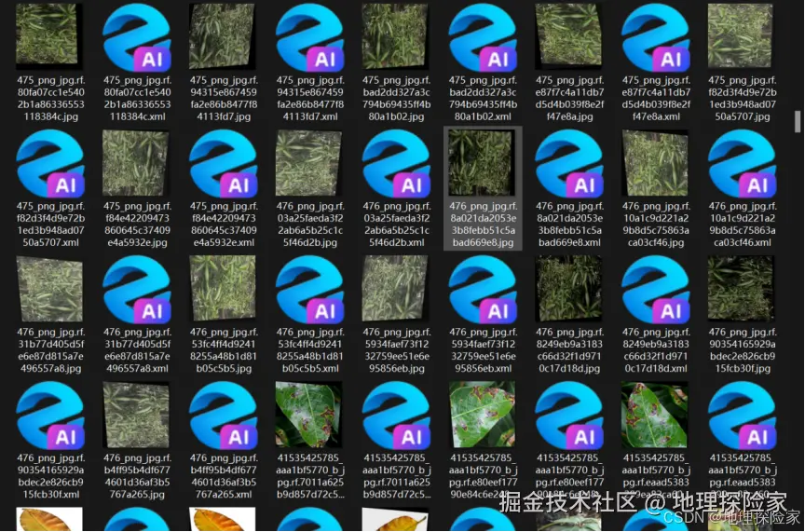Click the Edge AI icon of 41535425785 rf.7011a625 file
This screenshot has width=805, height=532.
coord(396,416)
